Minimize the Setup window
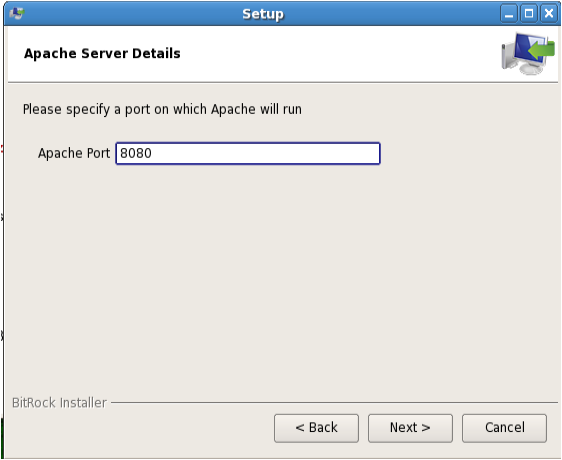 (509, 14)
